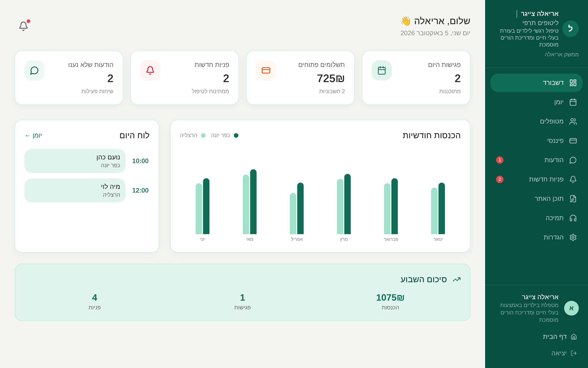The image size is (588, 368).
Task: Click שיחות פעילות text in messages card
Action: [x=97, y=91]
